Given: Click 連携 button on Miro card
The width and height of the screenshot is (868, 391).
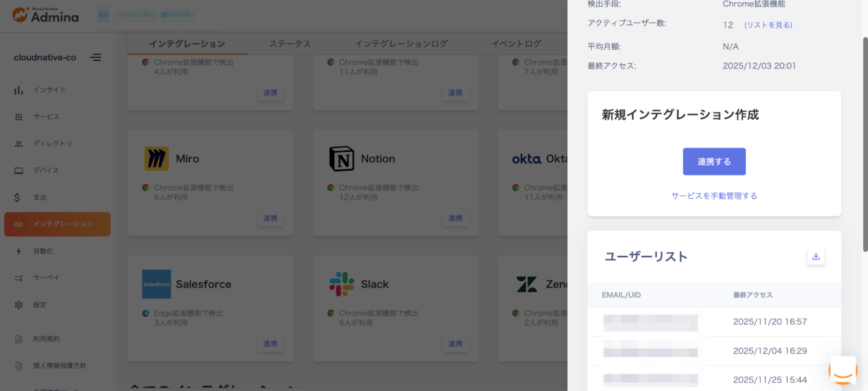Looking at the screenshot, I should pyautogui.click(x=271, y=218).
